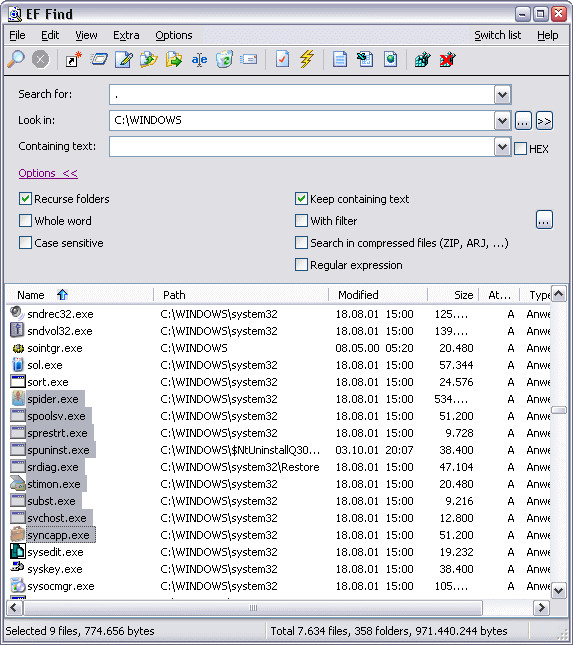Sort by the Name column header
Viewport: 573px width, 645px height.
[x=80, y=295]
